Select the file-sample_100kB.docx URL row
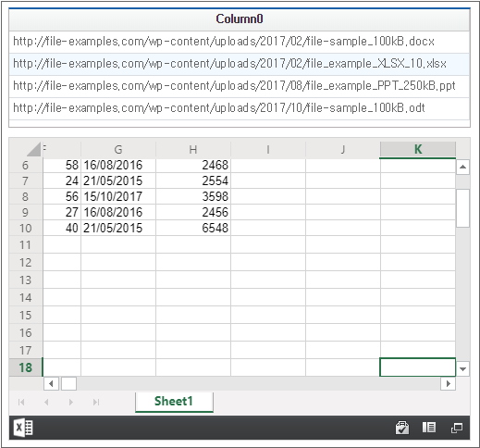 click(240, 42)
